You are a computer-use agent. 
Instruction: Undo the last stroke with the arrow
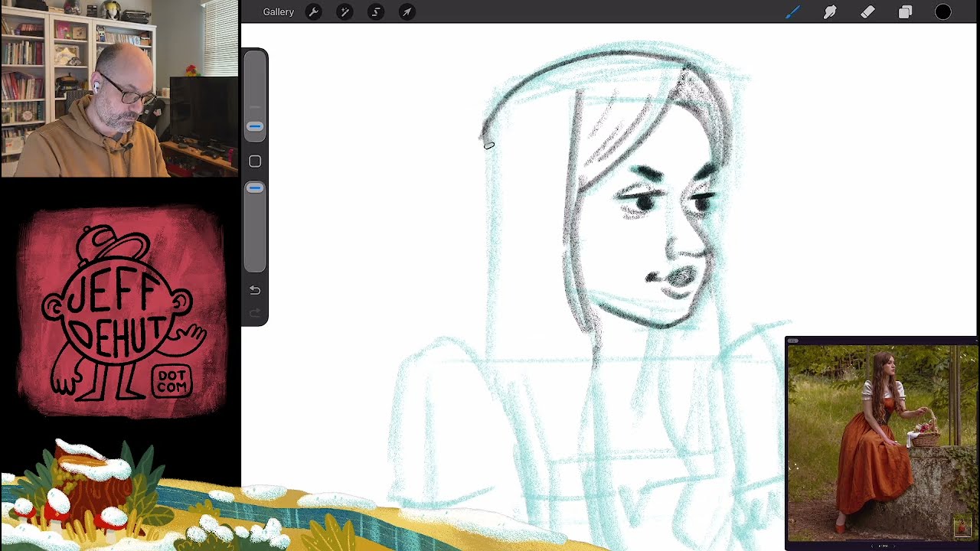255,290
